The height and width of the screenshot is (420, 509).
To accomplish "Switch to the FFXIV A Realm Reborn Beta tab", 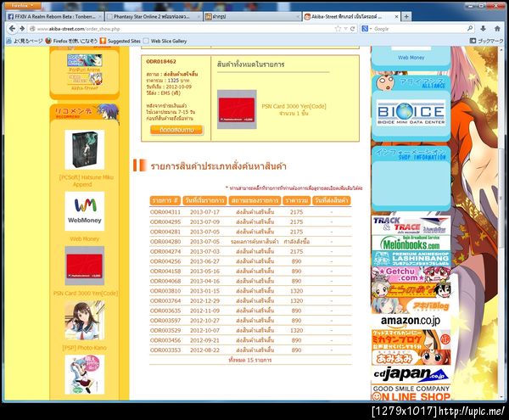I will tap(54, 17).
